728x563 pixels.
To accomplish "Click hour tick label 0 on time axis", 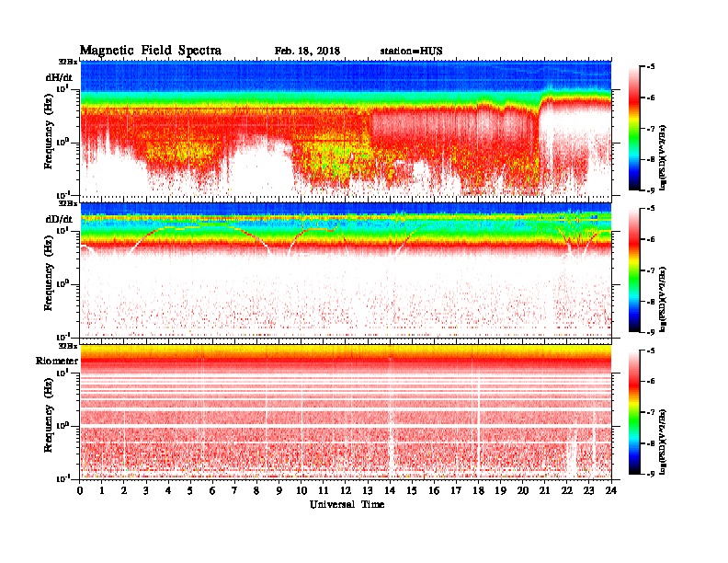I will [x=80, y=490].
